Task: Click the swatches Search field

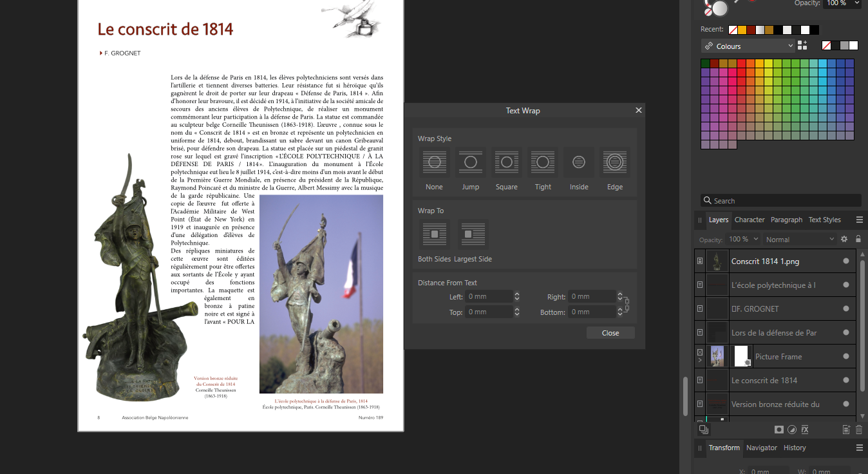Action: pyautogui.click(x=781, y=200)
